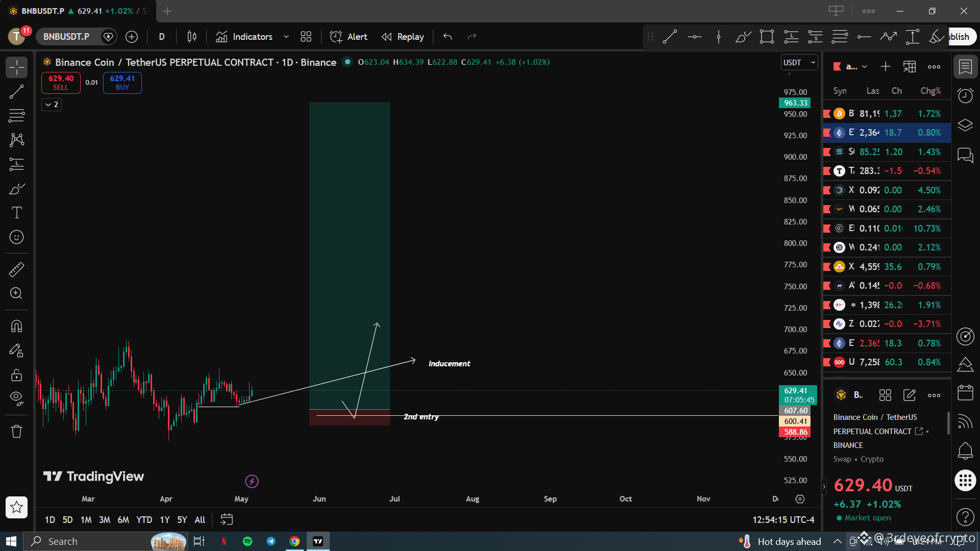Screen dimensions: 980x551
Task: Add symbol with compare plus button
Action: 132,37
